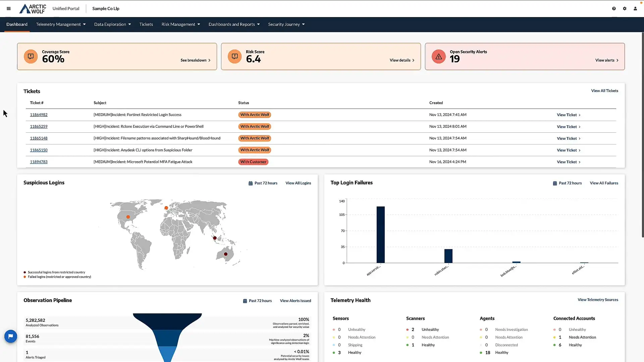The image size is (644, 362).
Task: Open ticket 11864982 link
Action: (x=39, y=115)
